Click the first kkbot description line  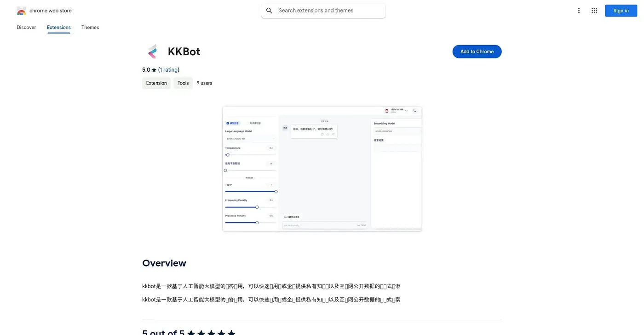click(271, 286)
